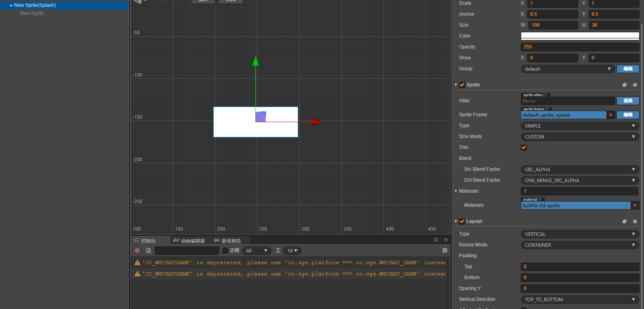
Task: Click the Size H value field
Action: (x=614, y=25)
